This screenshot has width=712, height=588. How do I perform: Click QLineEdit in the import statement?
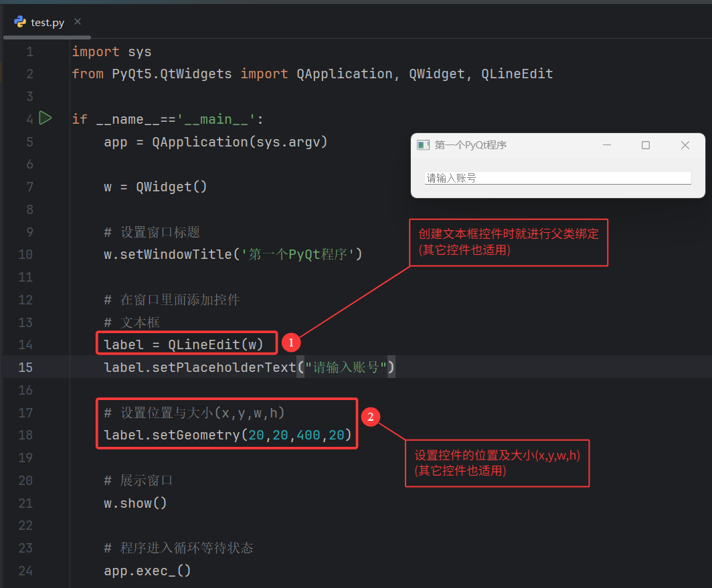pyautogui.click(x=517, y=74)
